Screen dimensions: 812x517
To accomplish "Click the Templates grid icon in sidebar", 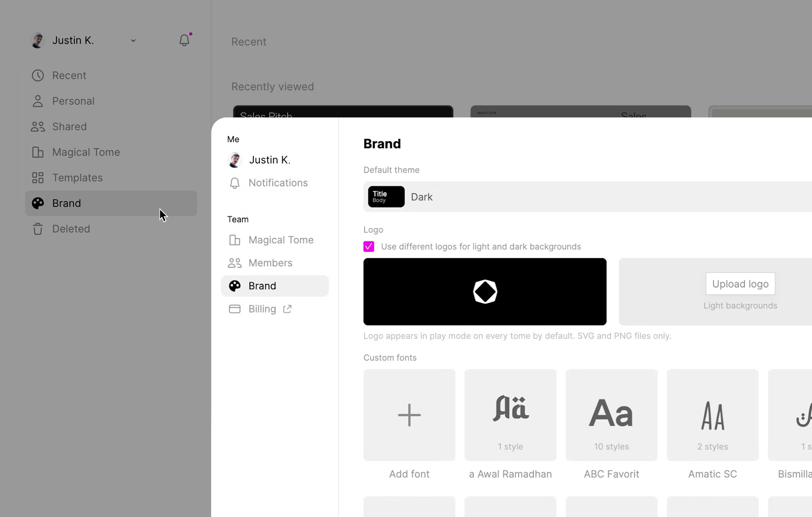I will pos(37,177).
